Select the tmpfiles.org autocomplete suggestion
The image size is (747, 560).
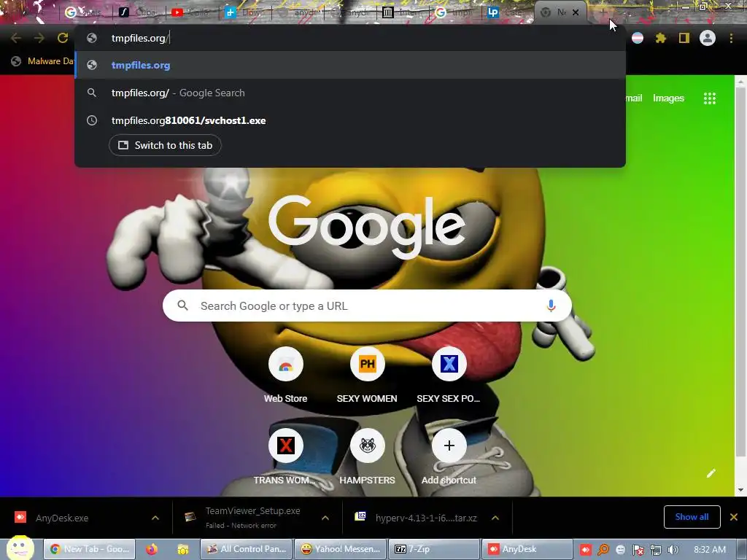click(x=350, y=65)
